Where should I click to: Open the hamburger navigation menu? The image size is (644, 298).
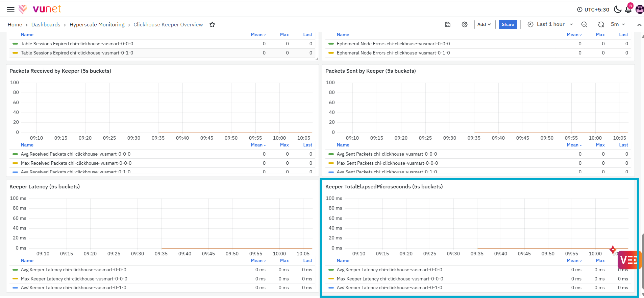tap(11, 9)
